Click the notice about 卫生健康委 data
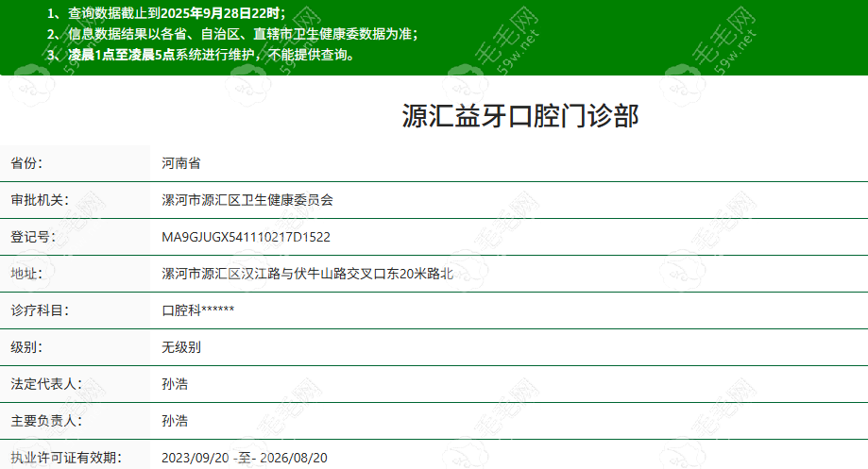 point(231,34)
